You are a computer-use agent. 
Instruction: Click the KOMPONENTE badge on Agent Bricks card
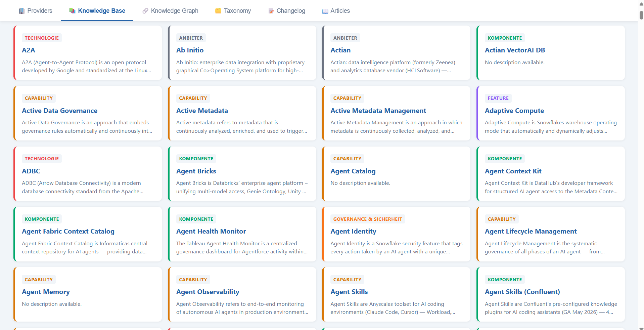pyautogui.click(x=196, y=159)
